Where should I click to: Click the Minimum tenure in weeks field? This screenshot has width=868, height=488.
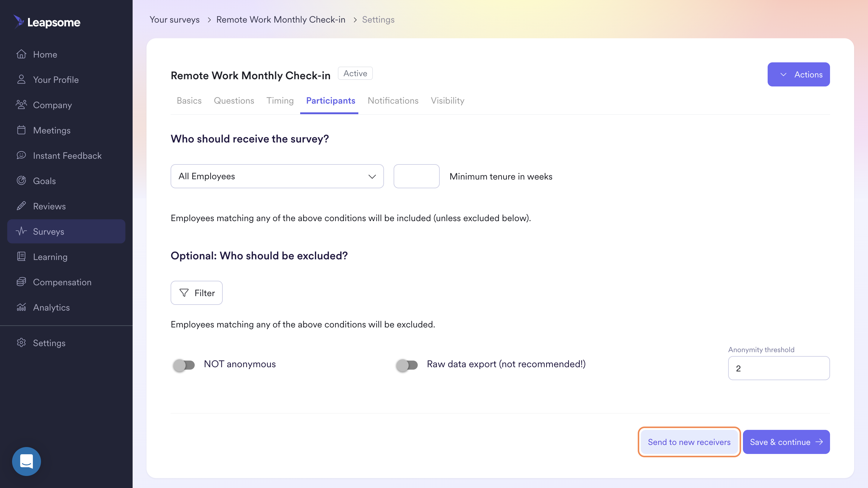417,176
